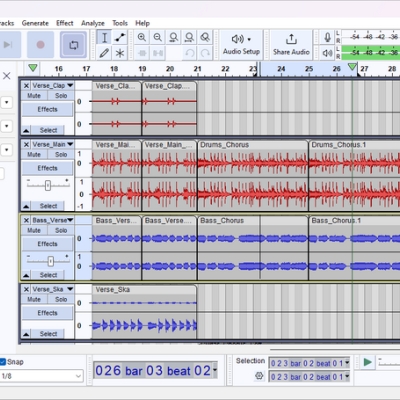Image resolution: width=400 pixels, height=400 pixels.
Task: Click Silence audio selection icon
Action: 158,53
